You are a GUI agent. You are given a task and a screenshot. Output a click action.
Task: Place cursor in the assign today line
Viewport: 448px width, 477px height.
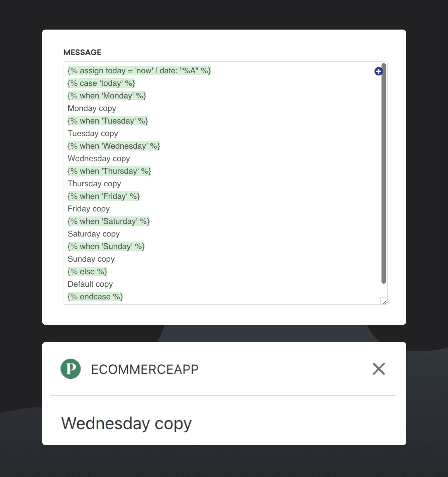click(x=139, y=71)
